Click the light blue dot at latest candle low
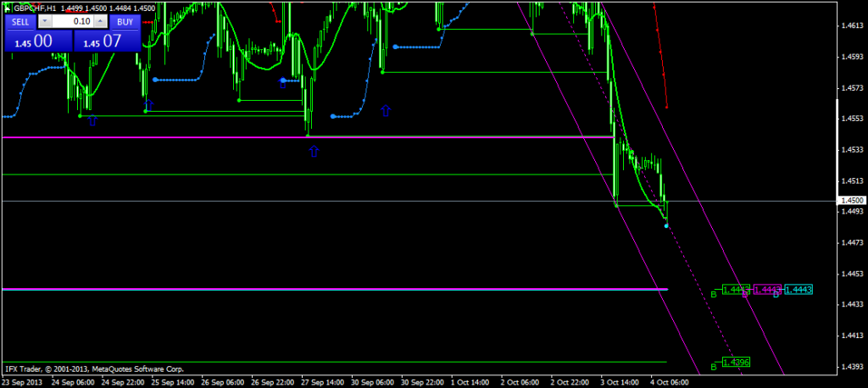This screenshot has height=388, width=868. [x=666, y=226]
